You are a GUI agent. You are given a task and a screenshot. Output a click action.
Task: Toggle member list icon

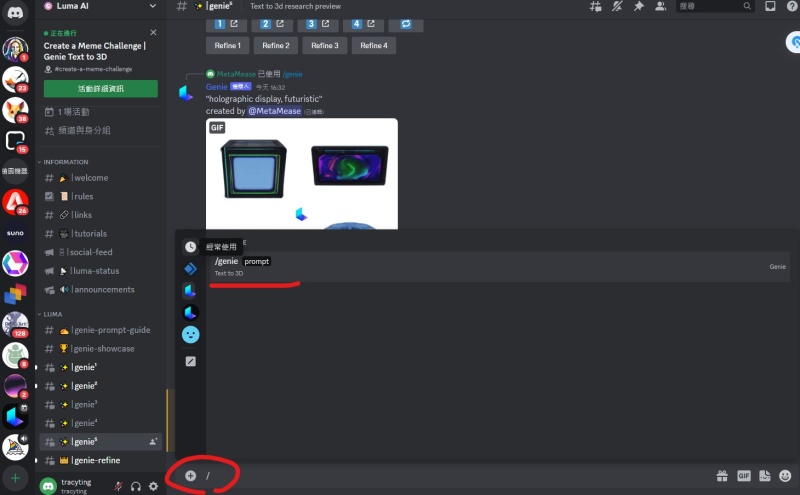pos(660,6)
